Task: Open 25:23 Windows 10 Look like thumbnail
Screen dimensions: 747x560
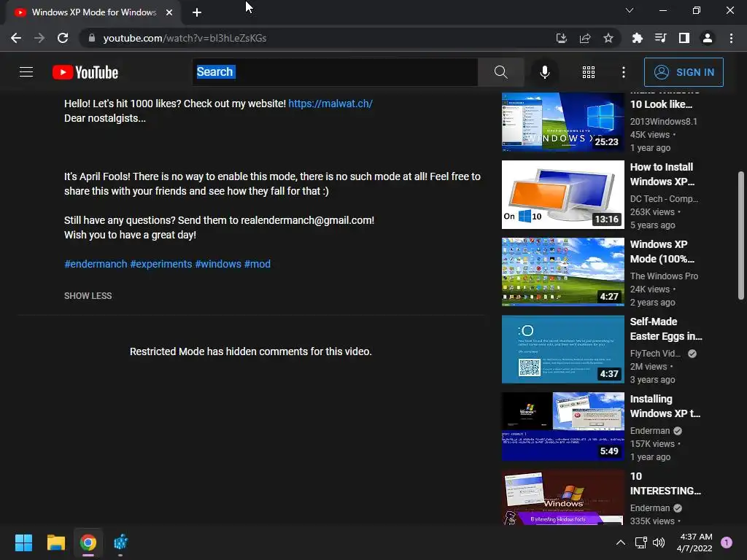Action: [562, 122]
